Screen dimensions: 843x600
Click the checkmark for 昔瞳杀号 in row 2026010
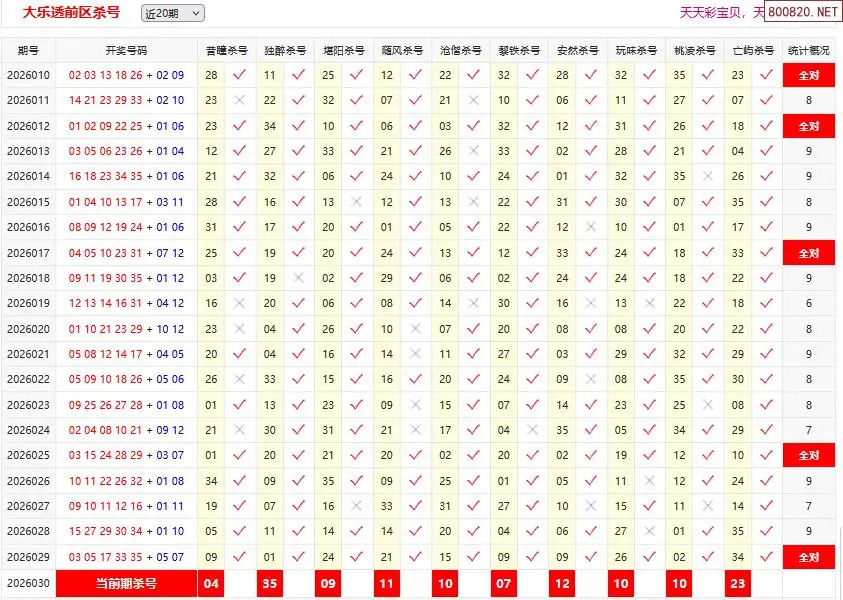click(x=239, y=75)
